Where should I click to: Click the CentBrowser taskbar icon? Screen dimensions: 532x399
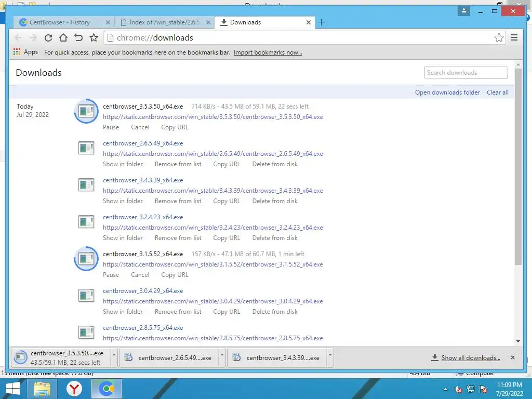coord(107,389)
